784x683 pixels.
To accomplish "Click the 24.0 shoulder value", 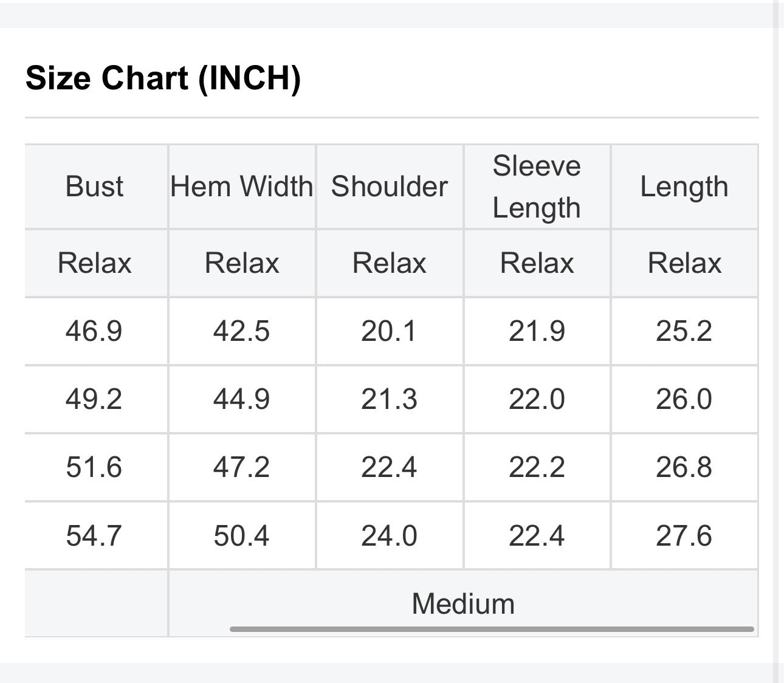I will [x=389, y=536].
